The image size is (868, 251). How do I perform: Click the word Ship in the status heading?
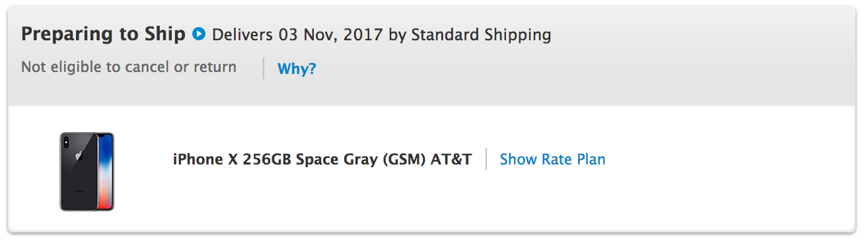pyautogui.click(x=164, y=34)
